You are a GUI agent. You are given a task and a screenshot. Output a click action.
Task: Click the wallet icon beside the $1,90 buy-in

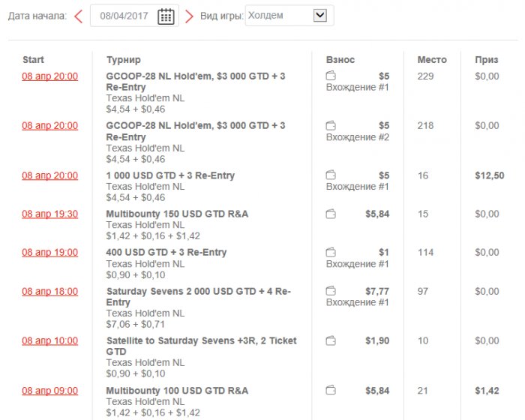click(331, 341)
